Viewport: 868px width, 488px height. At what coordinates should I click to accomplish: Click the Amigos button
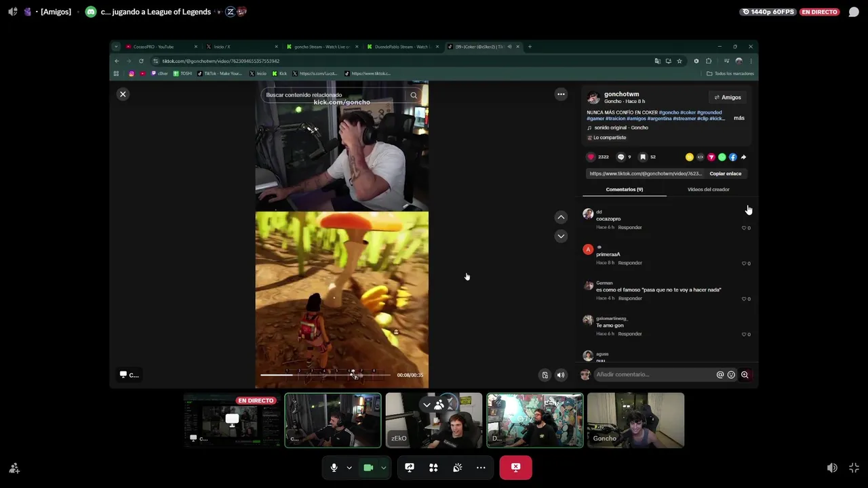click(x=726, y=98)
